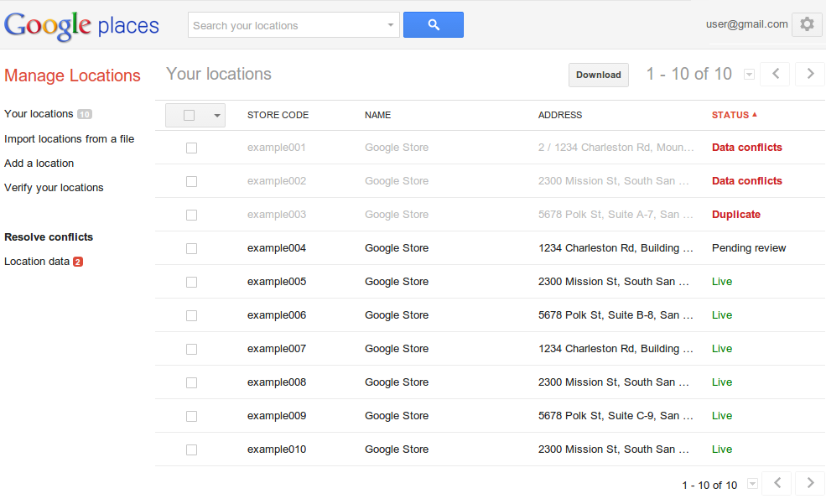
Task: Click in the Search your locations field
Action: 287,25
